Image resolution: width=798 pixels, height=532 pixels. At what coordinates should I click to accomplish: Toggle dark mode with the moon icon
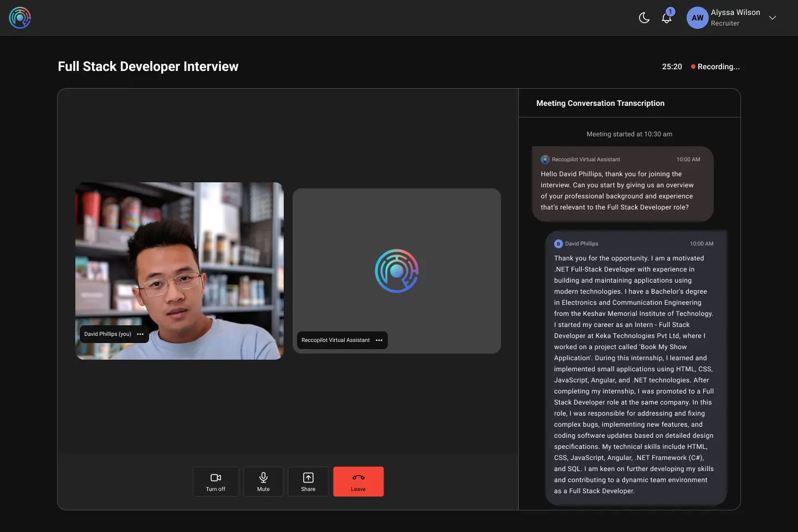tap(644, 18)
